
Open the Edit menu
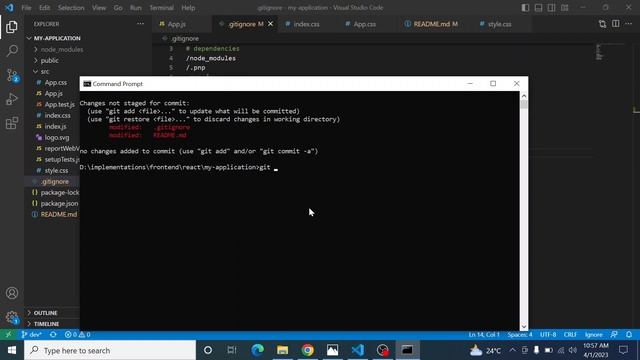coord(44,8)
